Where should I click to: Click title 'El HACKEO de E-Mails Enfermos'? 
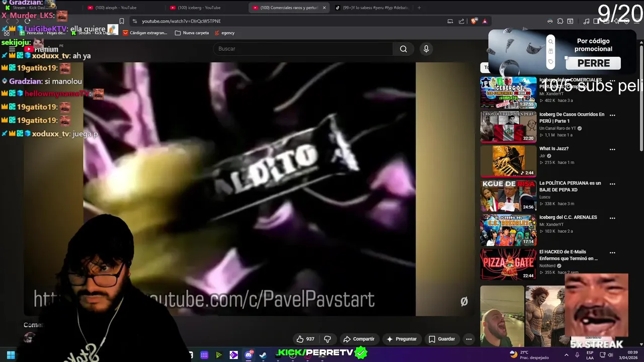point(569,255)
